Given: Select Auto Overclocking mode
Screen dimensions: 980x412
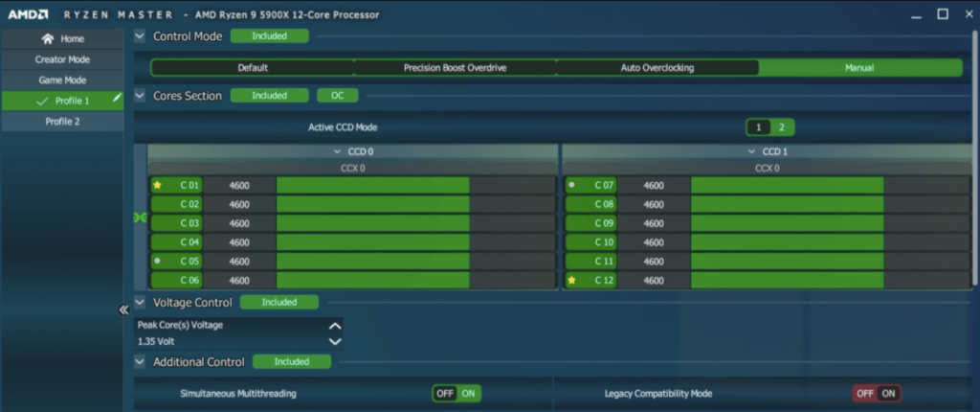Looking at the screenshot, I should (x=657, y=68).
